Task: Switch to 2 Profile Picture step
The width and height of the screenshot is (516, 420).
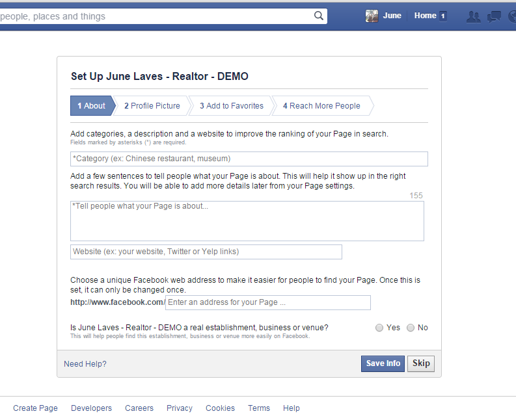Action: coord(152,105)
